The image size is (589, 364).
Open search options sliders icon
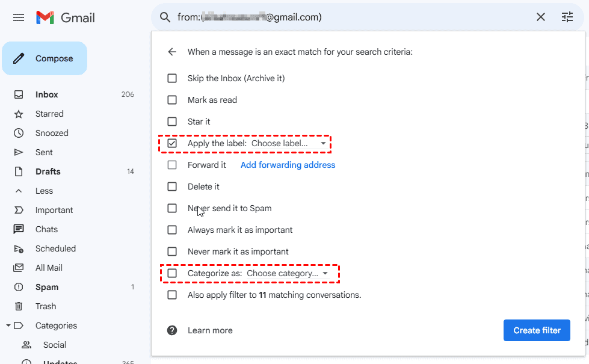pos(567,17)
